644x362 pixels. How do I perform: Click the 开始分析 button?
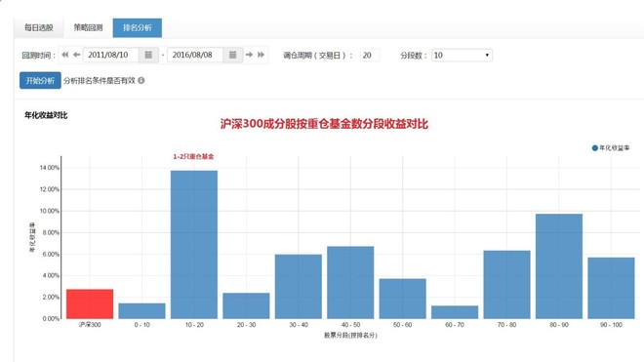[x=40, y=81]
